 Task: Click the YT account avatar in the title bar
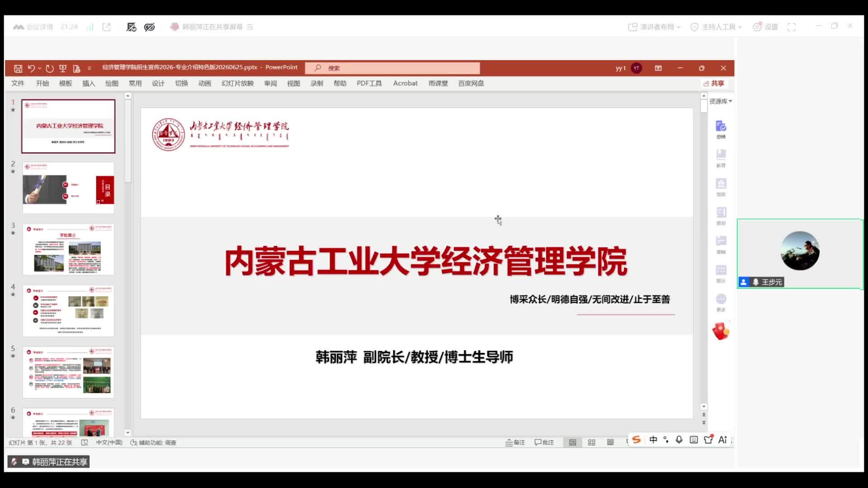pyautogui.click(x=637, y=68)
